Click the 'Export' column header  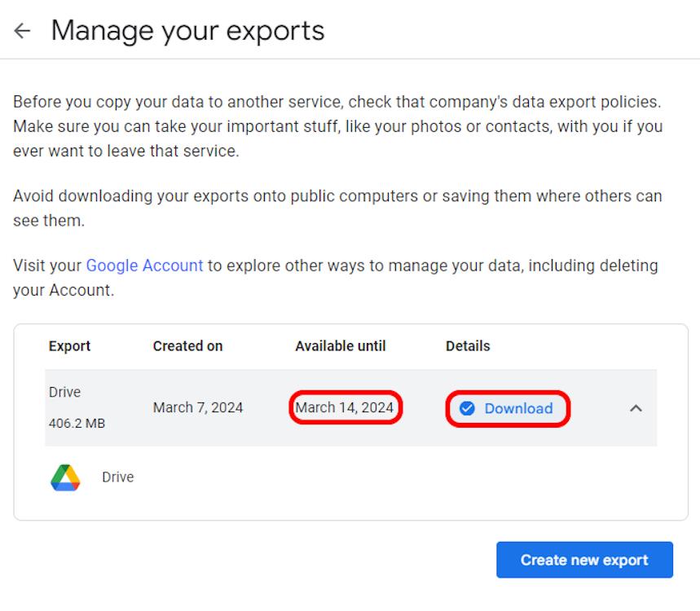[x=69, y=346]
